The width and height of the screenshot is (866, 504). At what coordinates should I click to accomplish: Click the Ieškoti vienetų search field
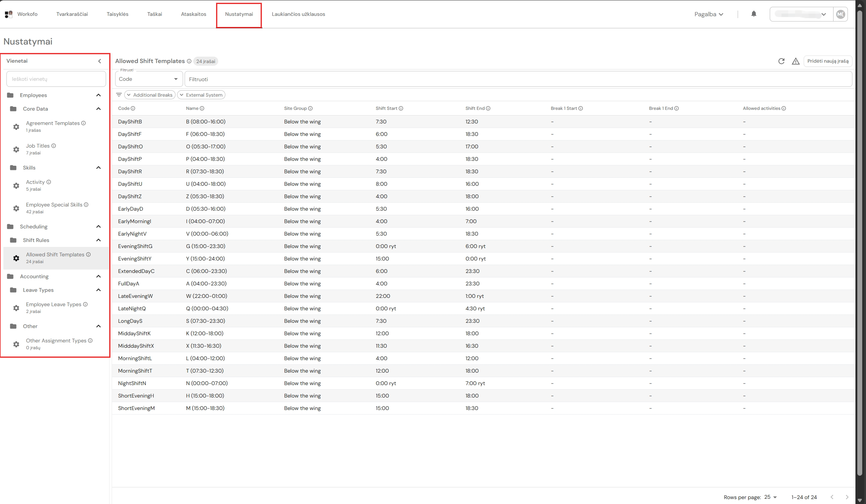(56, 79)
